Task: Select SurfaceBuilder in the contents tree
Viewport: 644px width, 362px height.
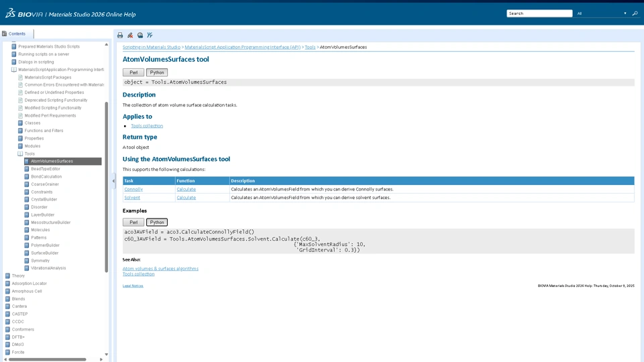Action: coord(45,253)
